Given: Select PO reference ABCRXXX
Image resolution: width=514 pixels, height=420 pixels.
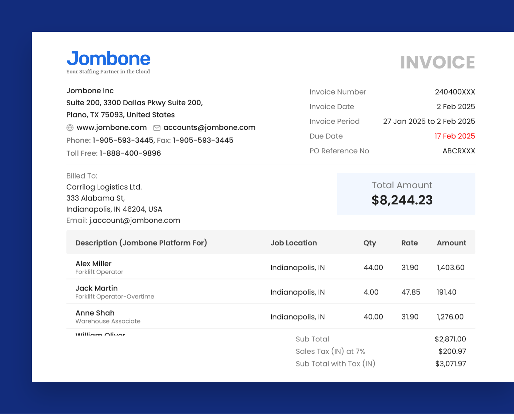Looking at the screenshot, I should click(459, 151).
